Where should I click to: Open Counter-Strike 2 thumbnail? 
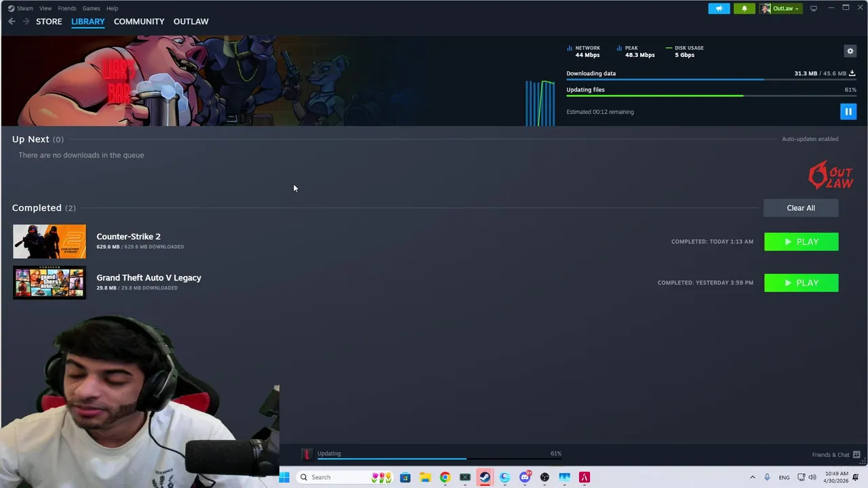(50, 241)
